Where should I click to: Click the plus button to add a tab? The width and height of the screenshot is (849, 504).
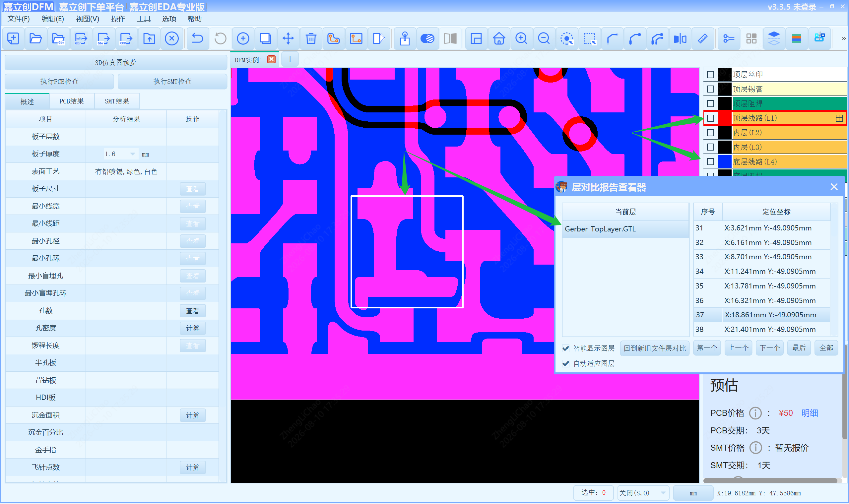[290, 59]
